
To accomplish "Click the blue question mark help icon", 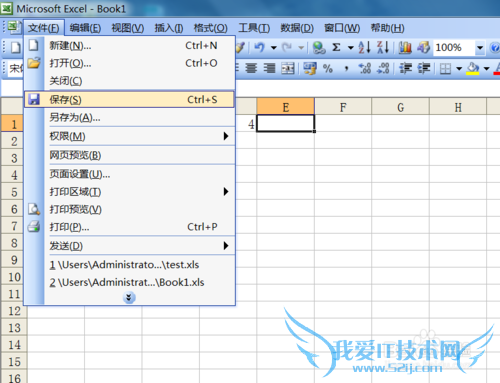I will pos(495,48).
